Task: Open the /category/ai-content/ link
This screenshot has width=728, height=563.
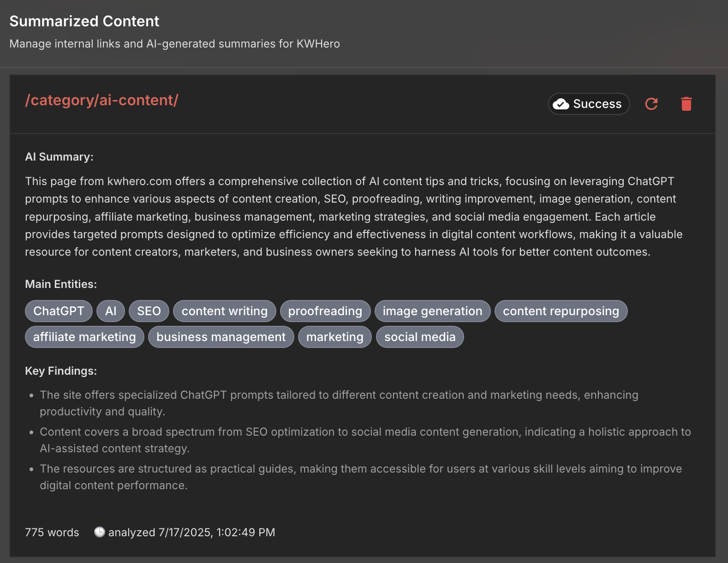Action: point(102,100)
